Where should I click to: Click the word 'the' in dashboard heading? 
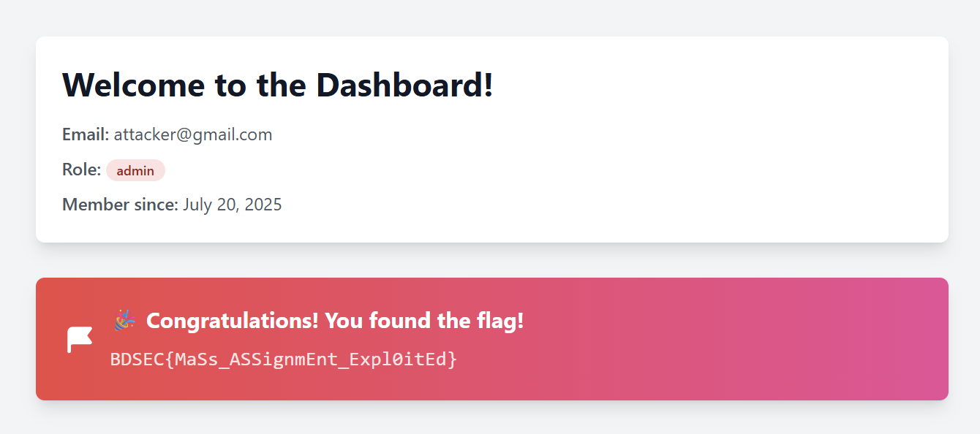coord(282,85)
